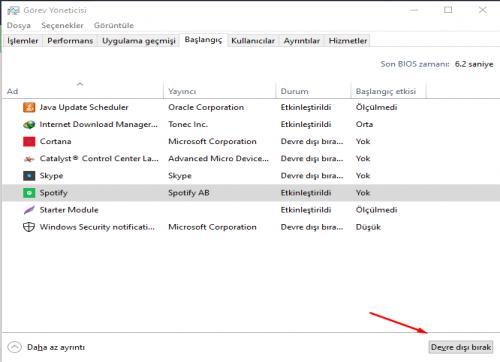Image resolution: width=500 pixels, height=362 pixels.
Task: Switch to the Uygulama geçmişi tab
Action: (139, 41)
